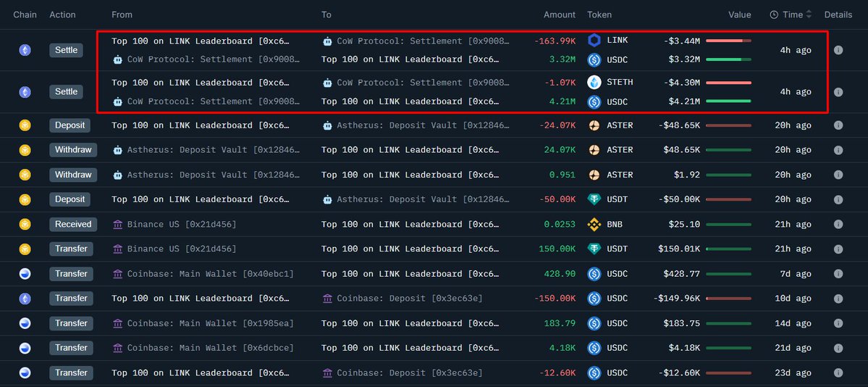Click the -163.99K amount
This screenshot has width=868, height=387.
tap(555, 41)
